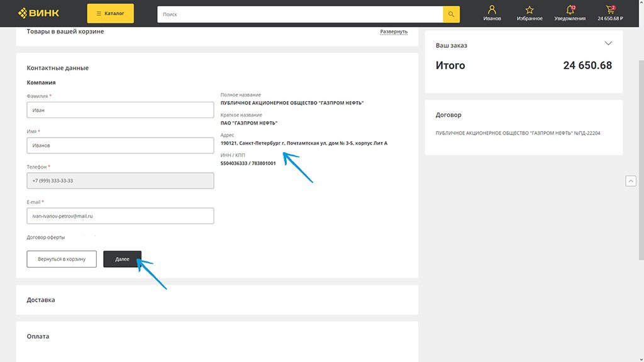This screenshot has height=362, width=644.
Task: Open Уведомления bell icon
Action: pyautogui.click(x=570, y=13)
